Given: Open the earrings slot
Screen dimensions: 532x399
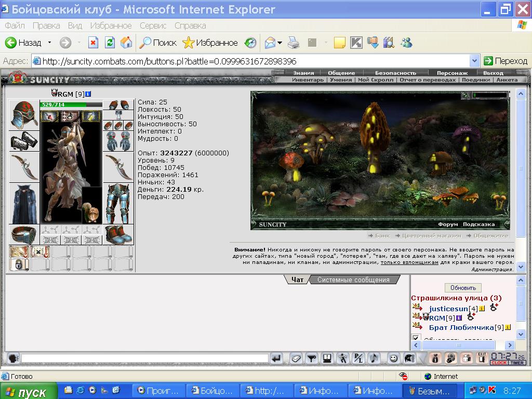Looking at the screenshot, I should tap(118, 104).
